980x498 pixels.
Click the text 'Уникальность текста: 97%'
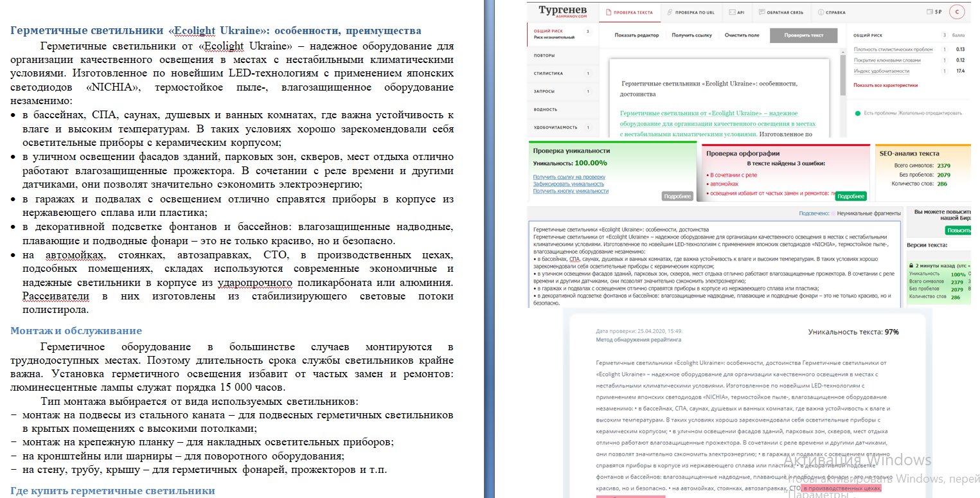[853, 332]
